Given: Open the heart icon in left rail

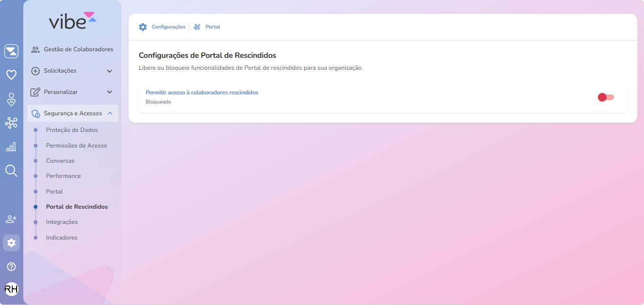Looking at the screenshot, I should point(11,74).
